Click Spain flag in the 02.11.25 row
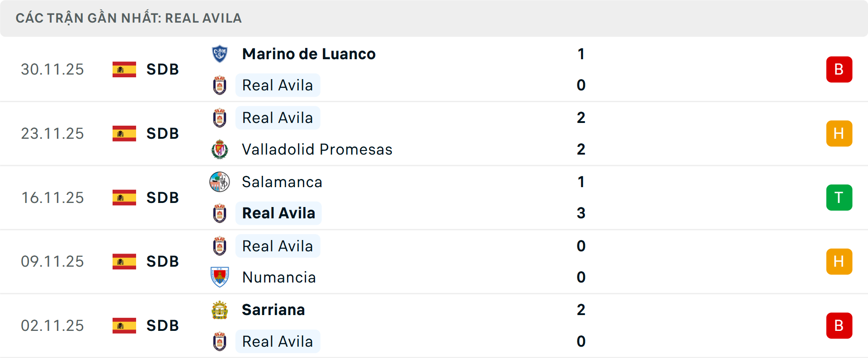The width and height of the screenshot is (868, 358). tap(124, 325)
